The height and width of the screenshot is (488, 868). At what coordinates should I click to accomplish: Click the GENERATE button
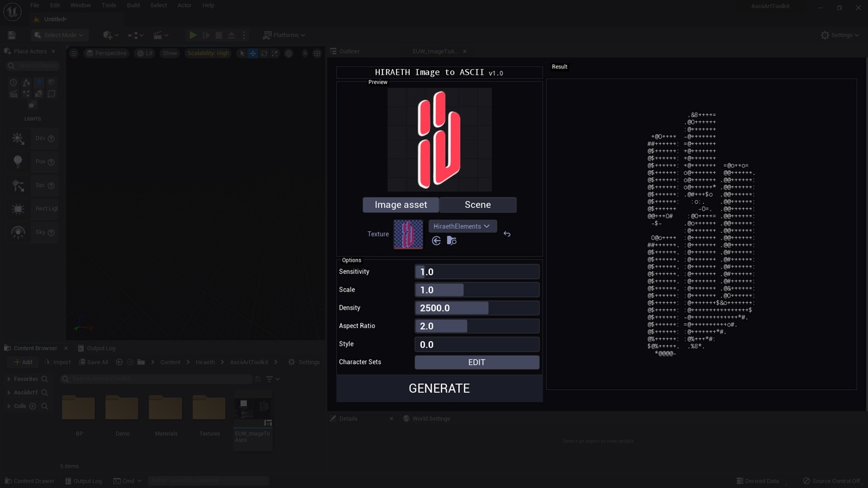pos(439,388)
